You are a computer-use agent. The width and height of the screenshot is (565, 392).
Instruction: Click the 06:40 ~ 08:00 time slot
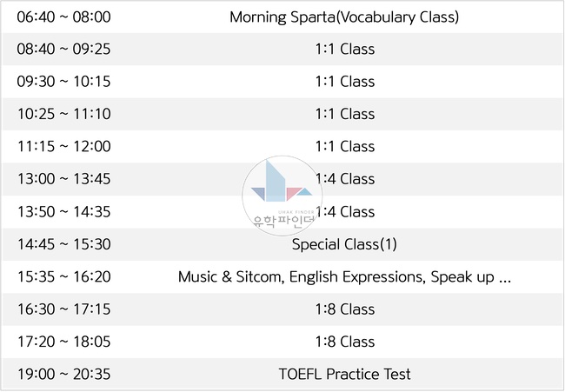coord(63,17)
